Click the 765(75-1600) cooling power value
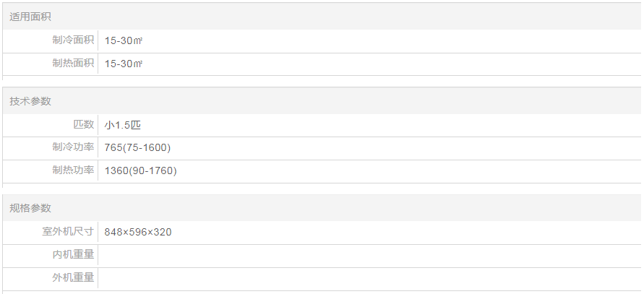644x294 pixels. point(137,148)
